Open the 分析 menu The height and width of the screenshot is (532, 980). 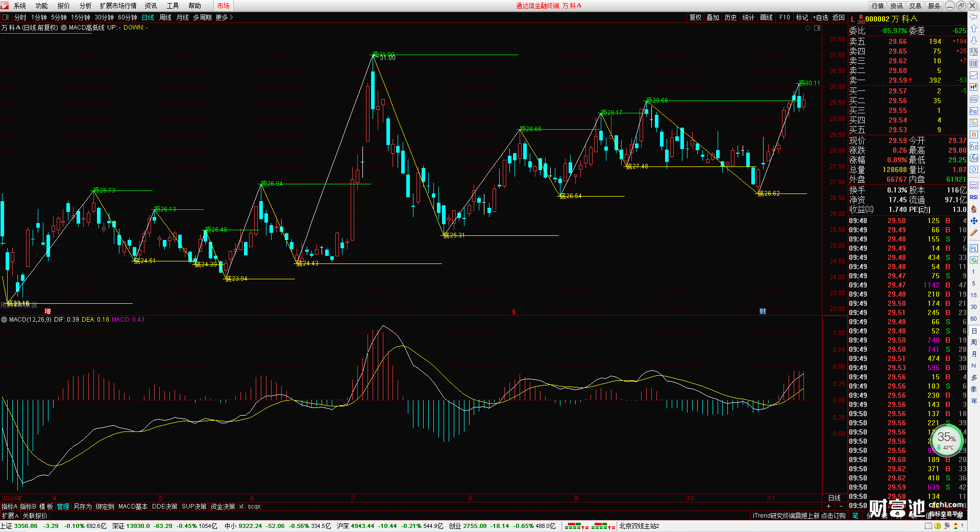tap(85, 6)
